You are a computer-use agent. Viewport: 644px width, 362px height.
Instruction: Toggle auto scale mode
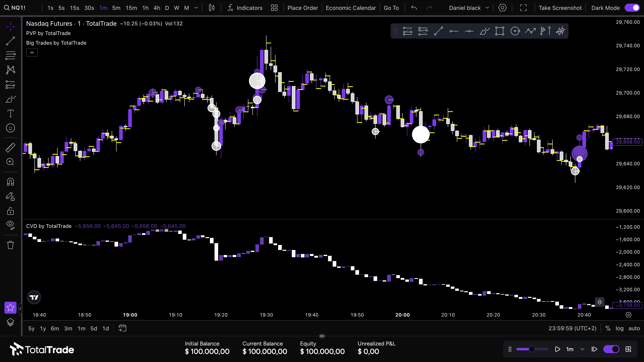634,328
